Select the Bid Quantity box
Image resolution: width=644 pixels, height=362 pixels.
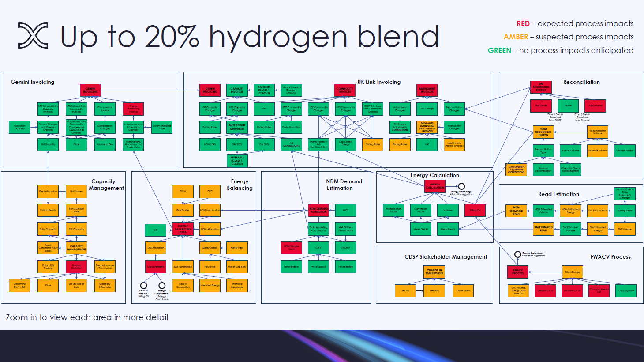coord(48,144)
